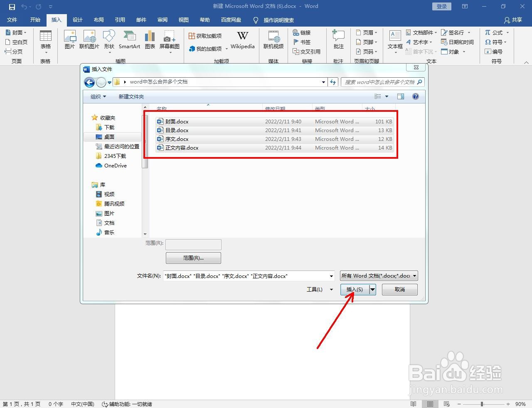The height and width of the screenshot is (408, 532).
Task: Open dialog help question mark icon
Action: coord(415,96)
